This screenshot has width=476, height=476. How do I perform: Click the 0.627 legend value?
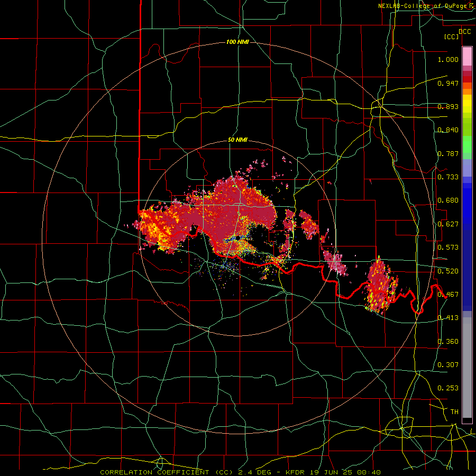coord(448,224)
